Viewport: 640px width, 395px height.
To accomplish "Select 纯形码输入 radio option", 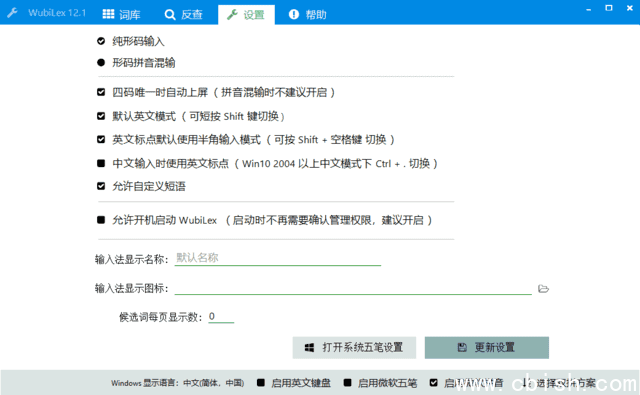I will click(x=101, y=41).
